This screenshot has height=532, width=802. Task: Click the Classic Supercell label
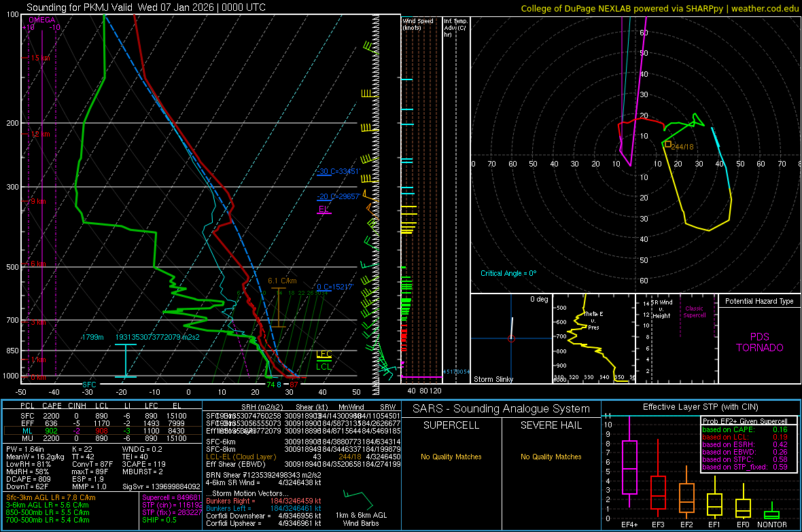click(694, 312)
